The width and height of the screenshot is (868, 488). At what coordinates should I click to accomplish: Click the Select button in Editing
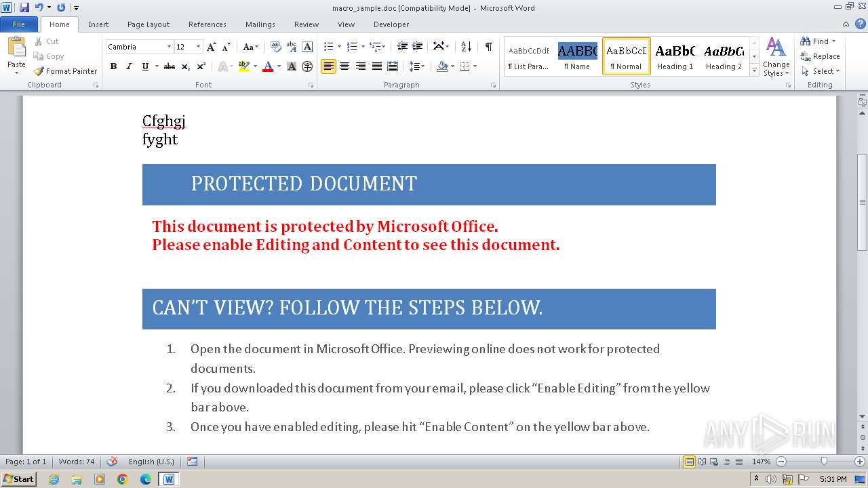(x=820, y=71)
